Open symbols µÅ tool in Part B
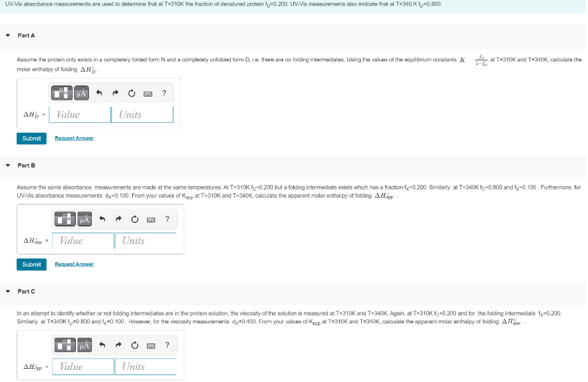 click(85, 219)
